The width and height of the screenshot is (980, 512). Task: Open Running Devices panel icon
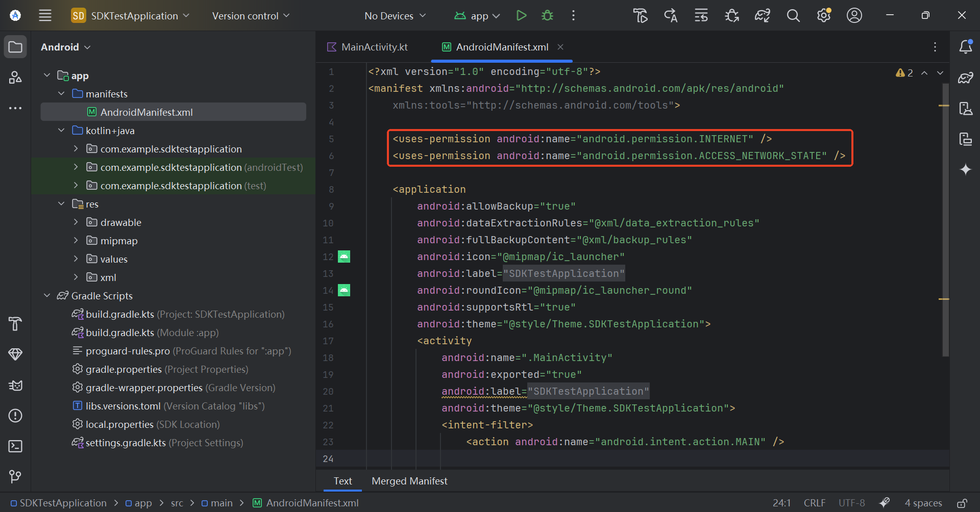coord(966,139)
